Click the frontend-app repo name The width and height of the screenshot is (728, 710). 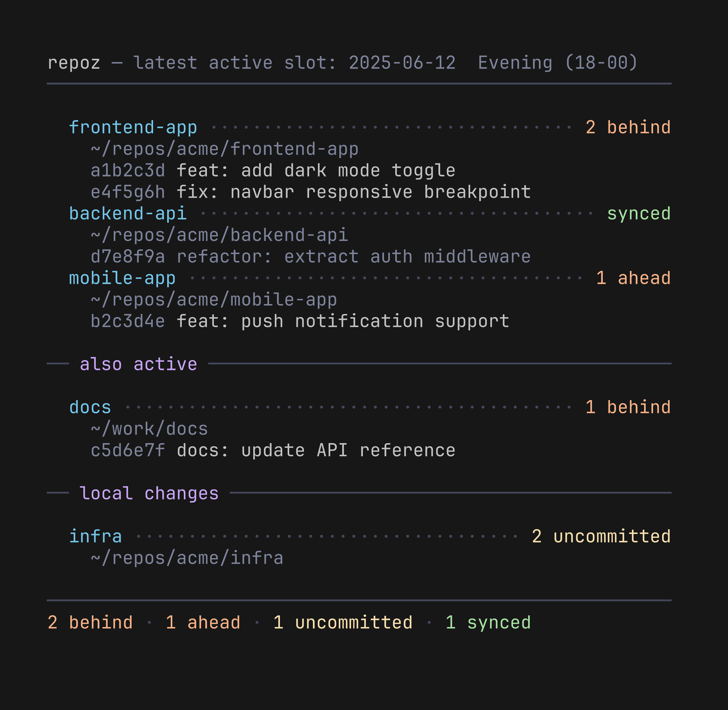[133, 128]
